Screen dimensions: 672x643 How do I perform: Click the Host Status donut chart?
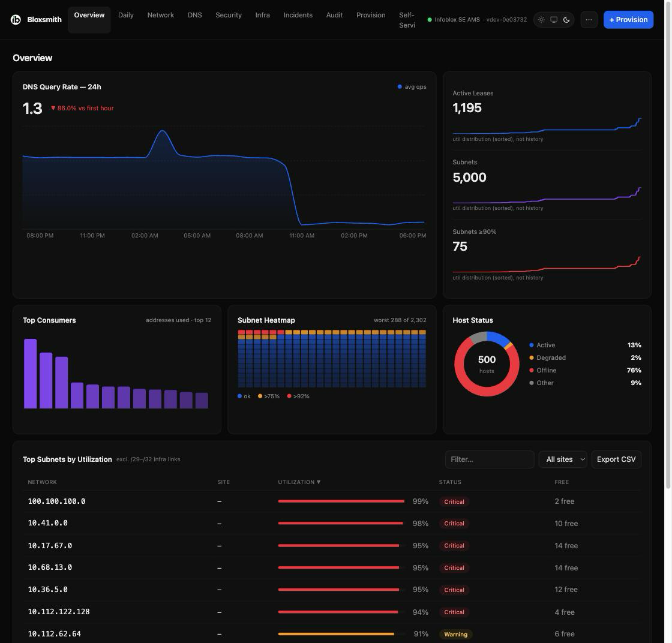pos(487,363)
